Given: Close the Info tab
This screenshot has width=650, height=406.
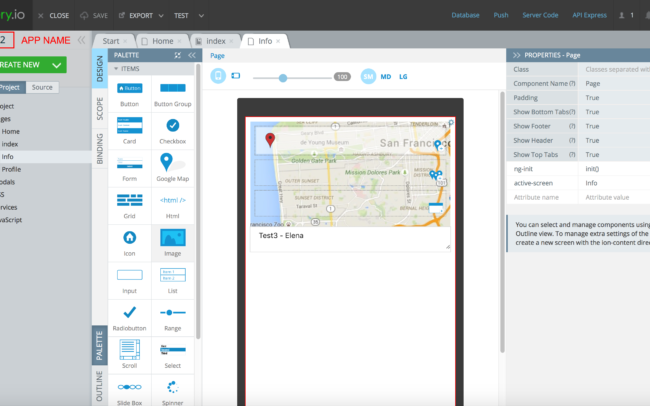Looking at the screenshot, I should click(278, 41).
